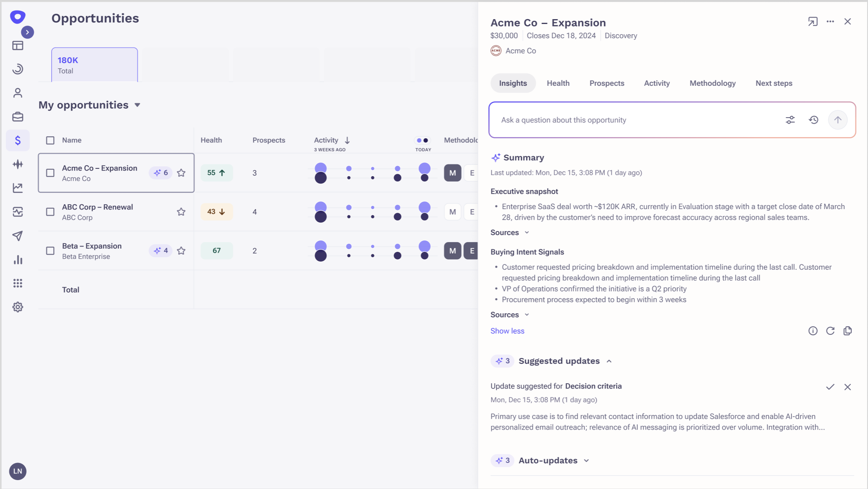Refresh the AI Summary section
This screenshot has width=868, height=489.
click(x=831, y=331)
